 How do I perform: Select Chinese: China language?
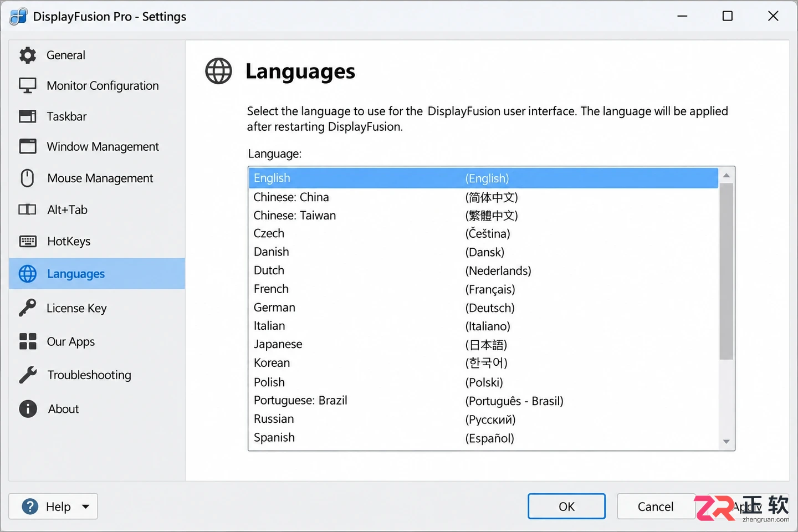tap(483, 197)
